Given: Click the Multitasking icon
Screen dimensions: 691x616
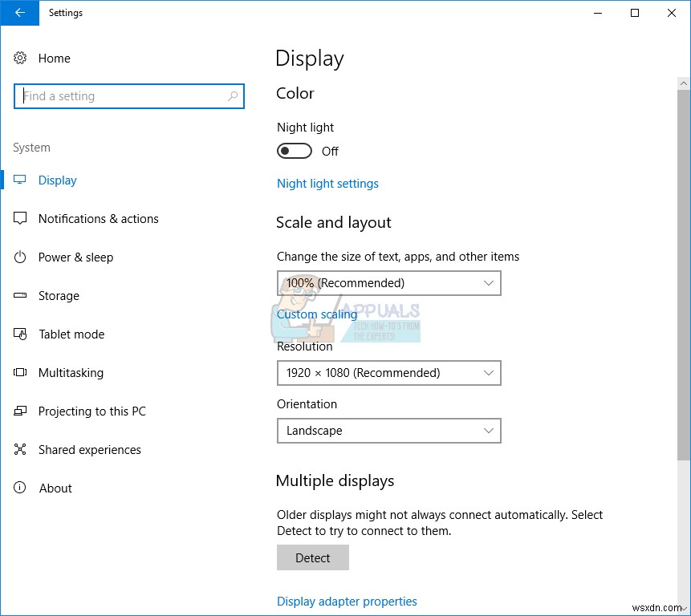Looking at the screenshot, I should tap(20, 372).
